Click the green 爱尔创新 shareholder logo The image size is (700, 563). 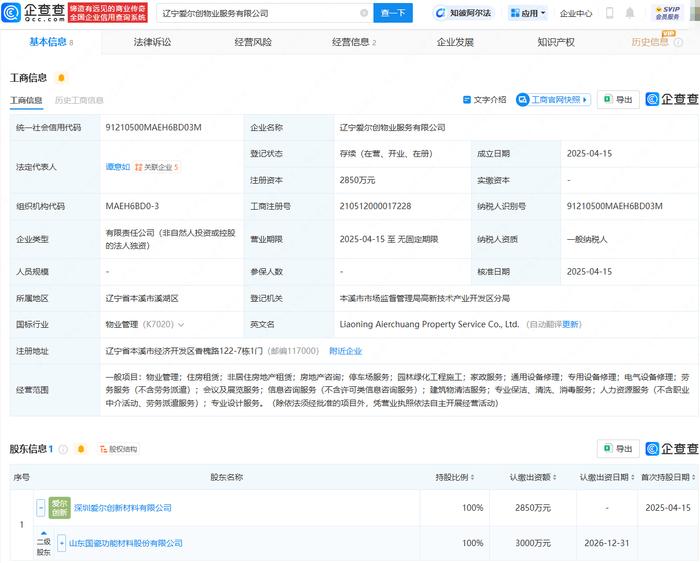click(x=59, y=508)
